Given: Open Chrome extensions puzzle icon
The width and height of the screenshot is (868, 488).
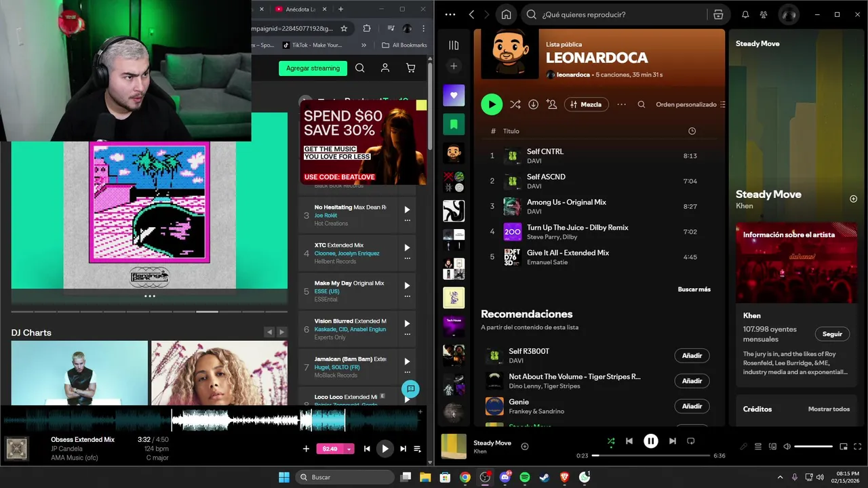Looking at the screenshot, I should click(x=367, y=28).
